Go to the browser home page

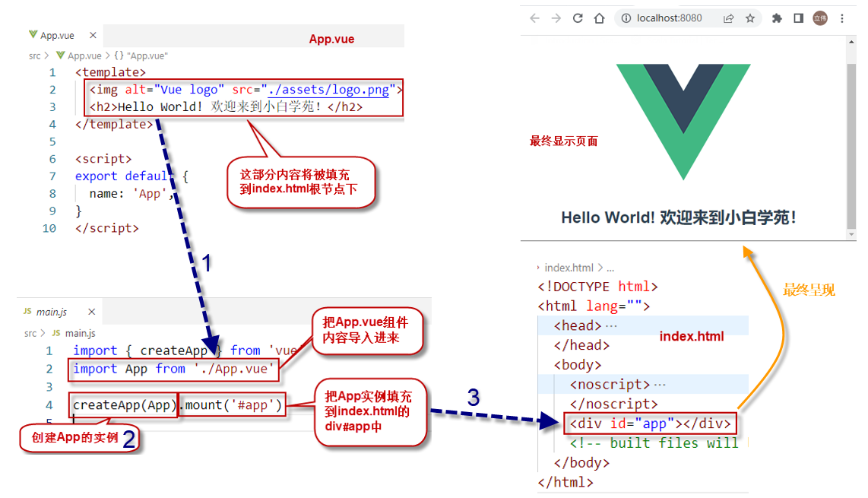[599, 18]
